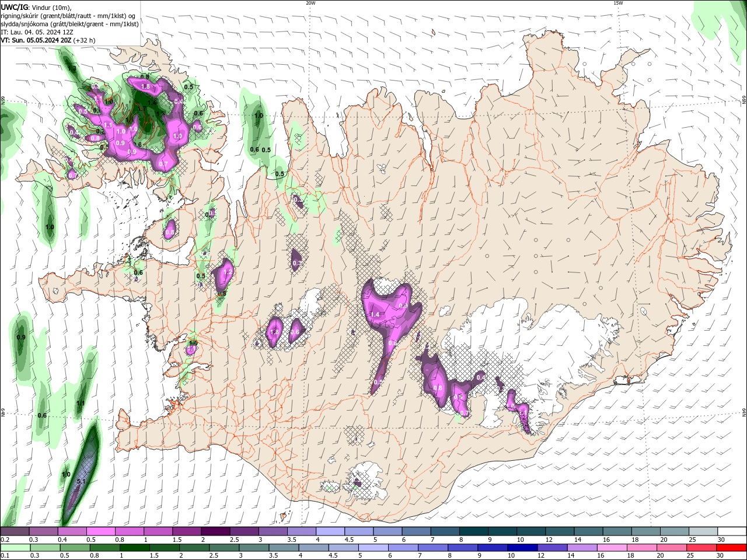The height and width of the screenshot is (560, 747).
Task: Click the '1.2' snowfall value label
Action: (x=228, y=272)
